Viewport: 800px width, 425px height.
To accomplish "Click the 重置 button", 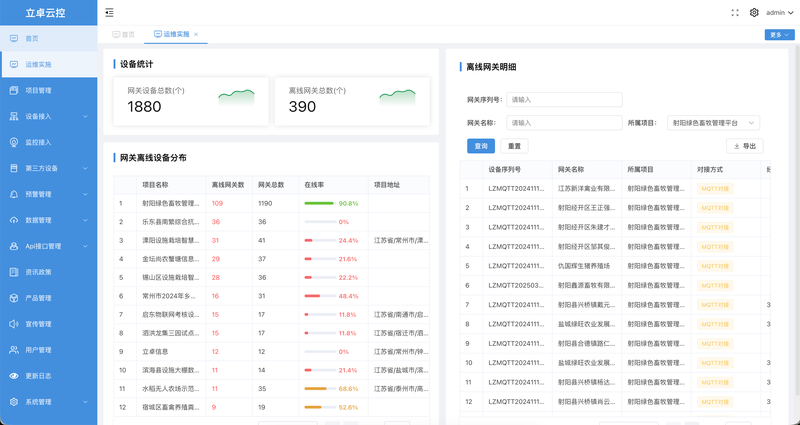I will tap(514, 146).
